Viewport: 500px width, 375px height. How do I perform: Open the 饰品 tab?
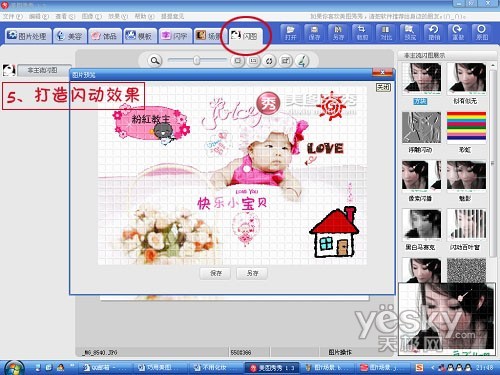105,36
